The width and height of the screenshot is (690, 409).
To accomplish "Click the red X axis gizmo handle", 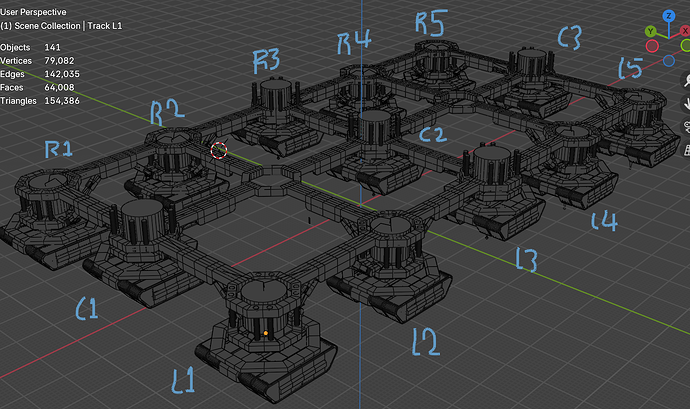I will click(685, 31).
